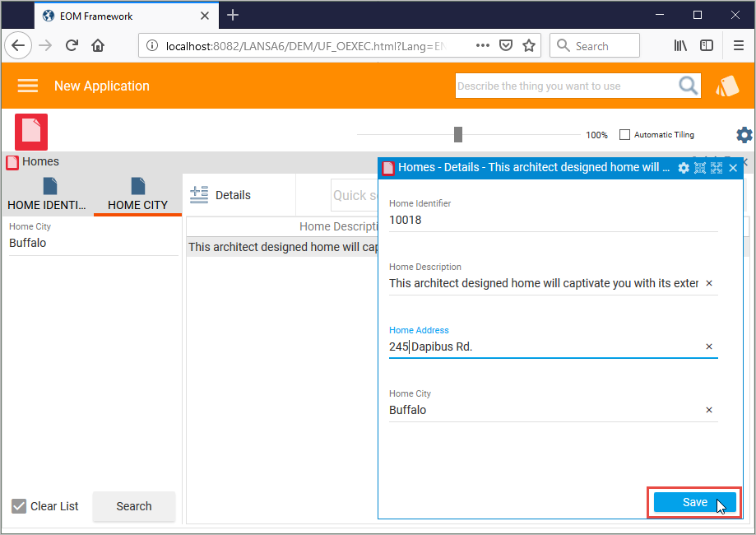Focus the 'Describe the thing you want to use' box
Image resolution: width=756 pixels, height=535 pixels.
click(565, 86)
